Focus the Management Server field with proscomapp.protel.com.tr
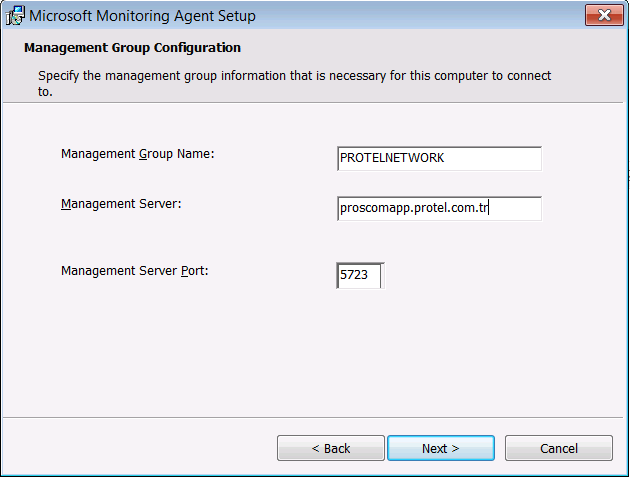Image resolution: width=630 pixels, height=479 pixels. pos(440,208)
